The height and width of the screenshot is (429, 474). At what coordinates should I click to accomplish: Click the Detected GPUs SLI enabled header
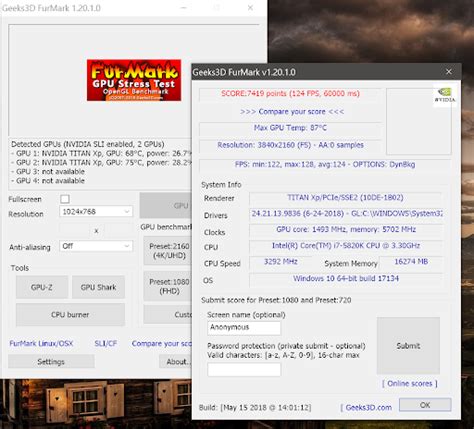tap(88, 144)
